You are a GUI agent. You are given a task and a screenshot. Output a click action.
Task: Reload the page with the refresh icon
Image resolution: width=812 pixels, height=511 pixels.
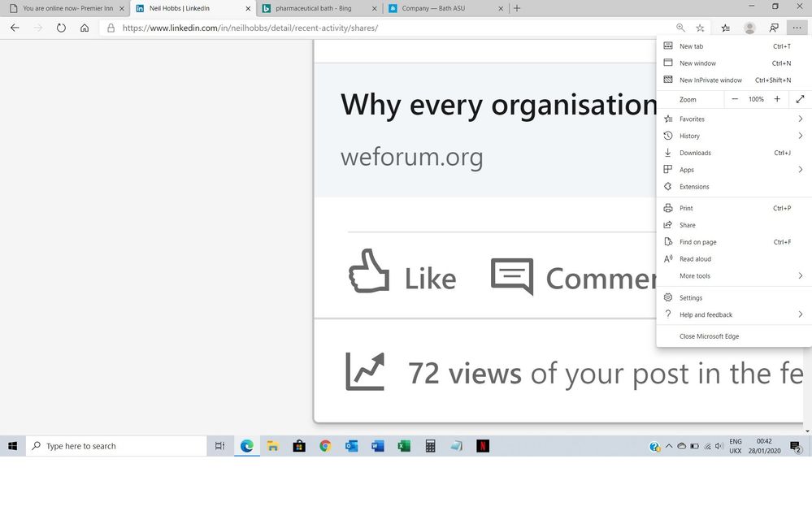pyautogui.click(x=61, y=28)
